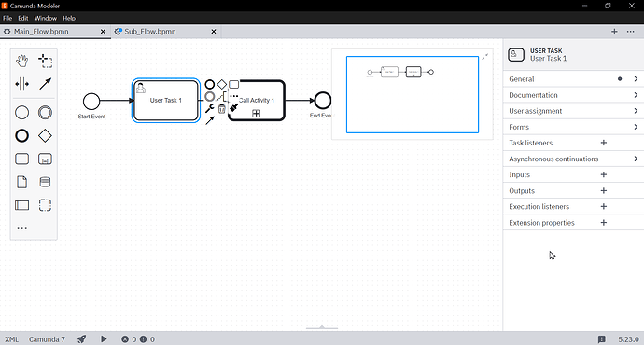Image resolution: width=644 pixels, height=345 pixels.
Task: Click trash icon to delete User Task 1
Action: point(222,109)
